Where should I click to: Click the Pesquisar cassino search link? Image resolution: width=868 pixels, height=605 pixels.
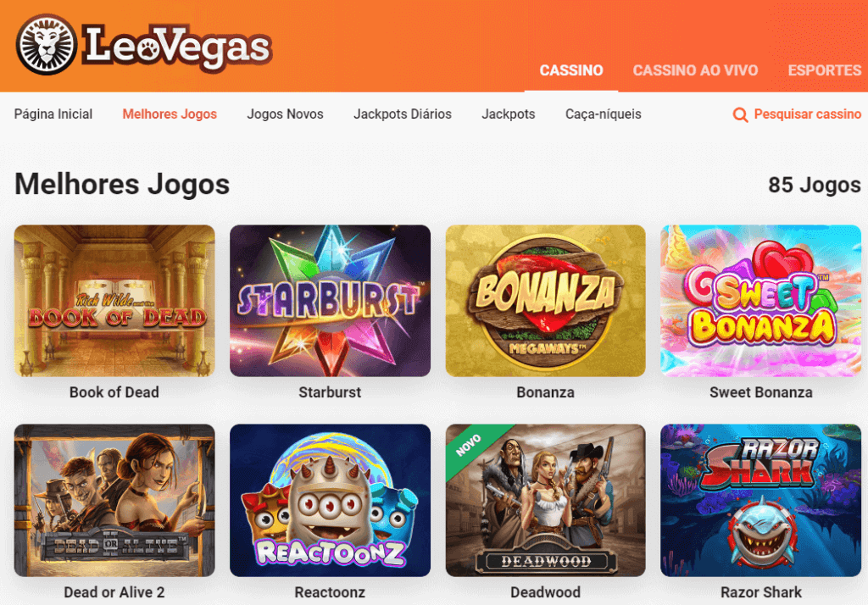tap(807, 114)
